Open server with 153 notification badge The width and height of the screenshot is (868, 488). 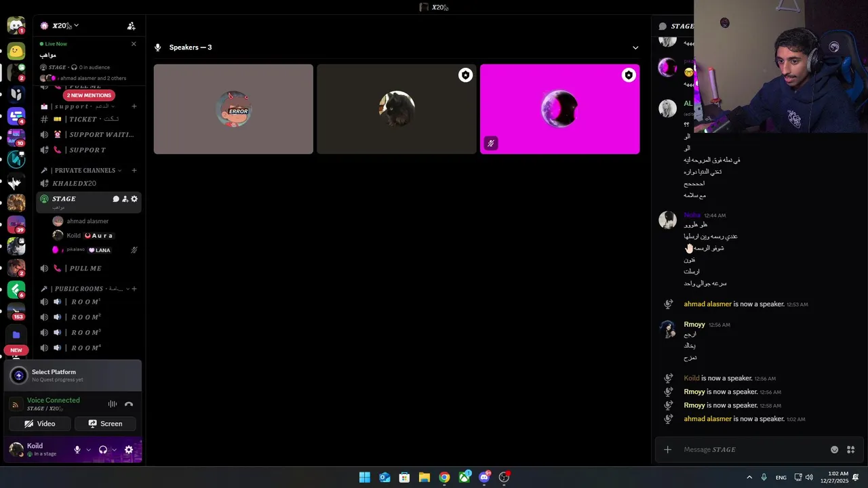point(16,311)
